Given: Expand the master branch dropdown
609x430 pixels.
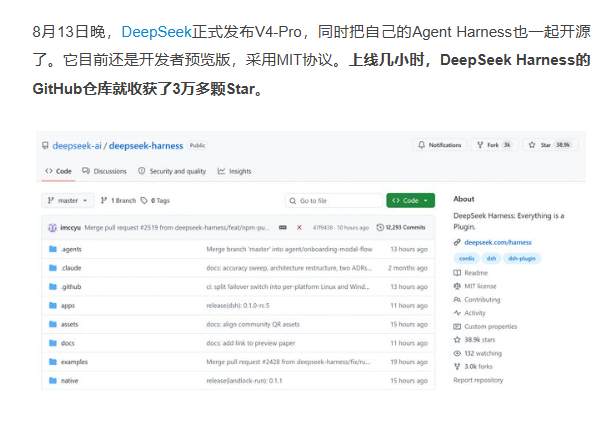Looking at the screenshot, I should [x=68, y=200].
